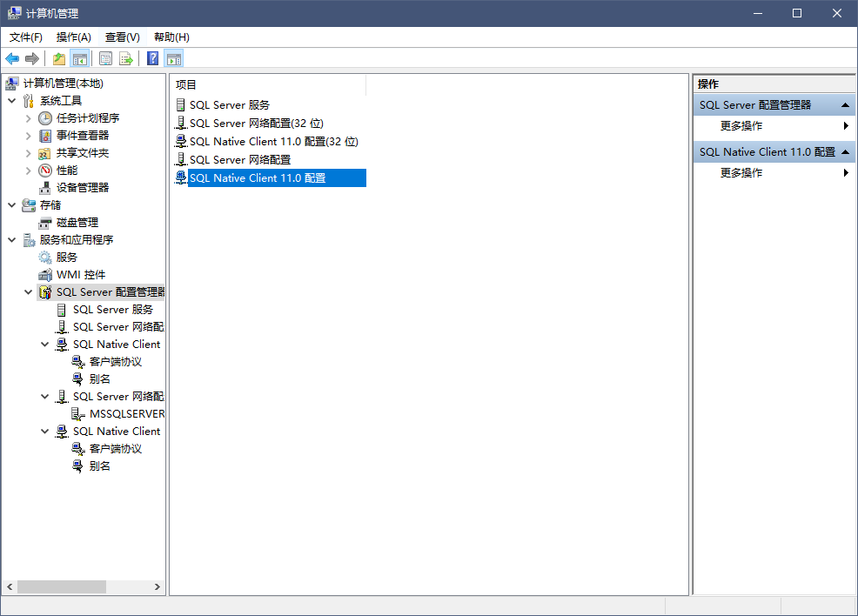The width and height of the screenshot is (858, 616).
Task: Collapse the SQL Server 配置管理器 actions section
Action: click(x=845, y=105)
